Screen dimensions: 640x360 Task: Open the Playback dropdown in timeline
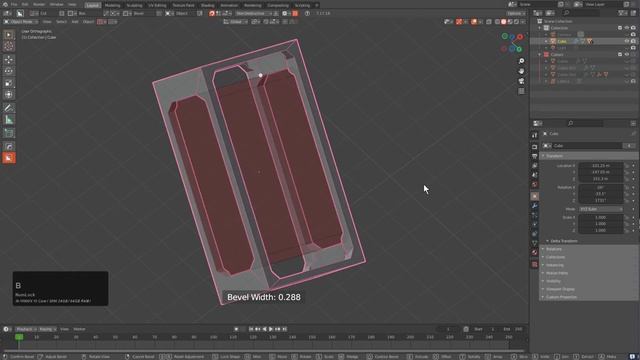26,329
